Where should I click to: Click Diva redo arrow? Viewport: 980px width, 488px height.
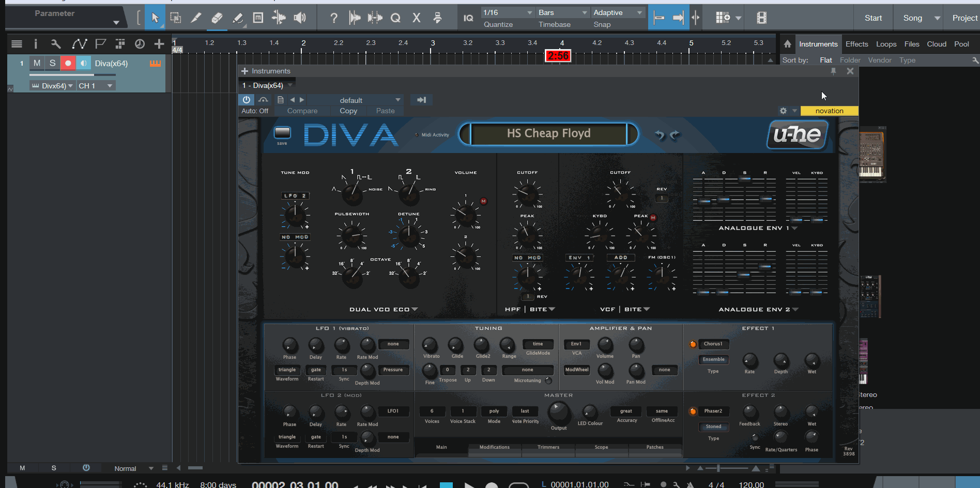675,135
